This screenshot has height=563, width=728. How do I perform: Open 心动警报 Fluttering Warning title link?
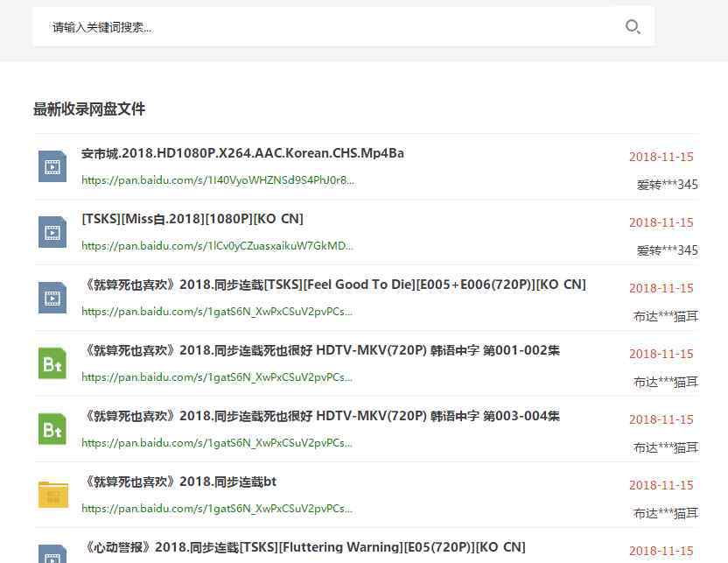[303, 547]
